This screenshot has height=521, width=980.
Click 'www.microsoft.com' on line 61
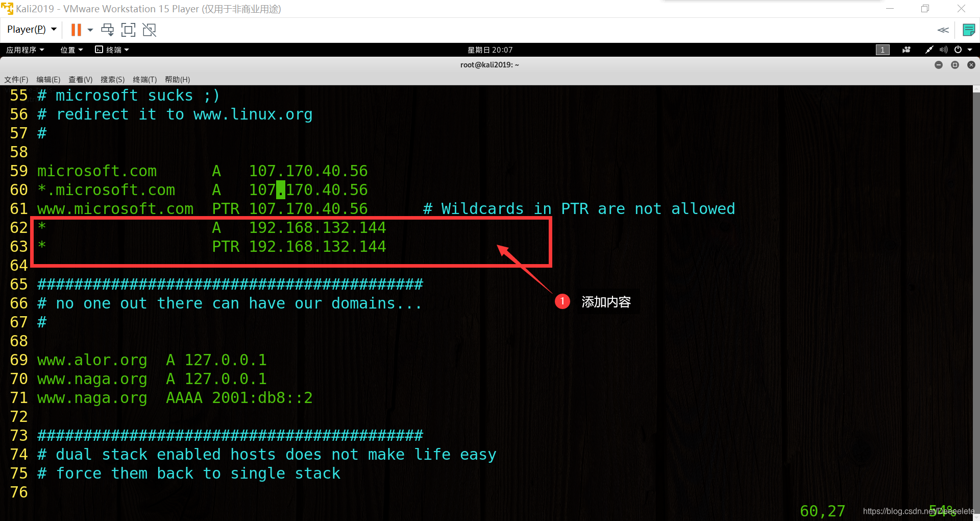click(115, 209)
